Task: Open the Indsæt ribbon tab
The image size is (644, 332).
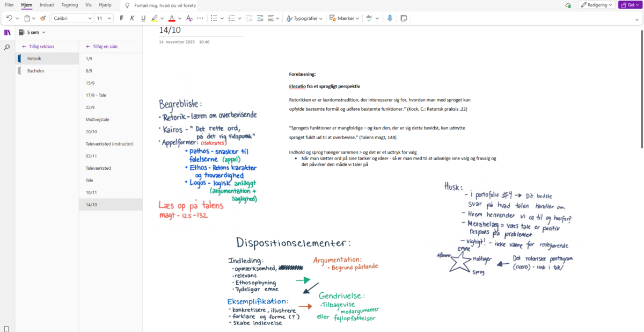Action: pyautogui.click(x=47, y=5)
